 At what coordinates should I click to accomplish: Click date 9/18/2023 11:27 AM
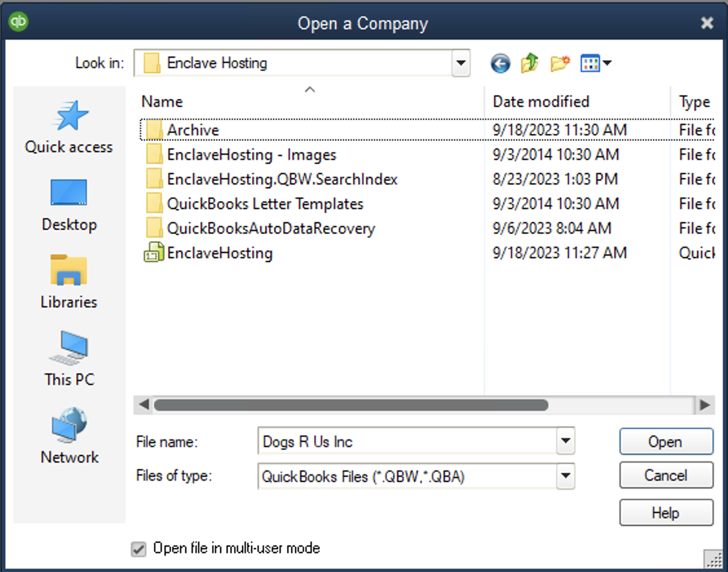pos(559,253)
